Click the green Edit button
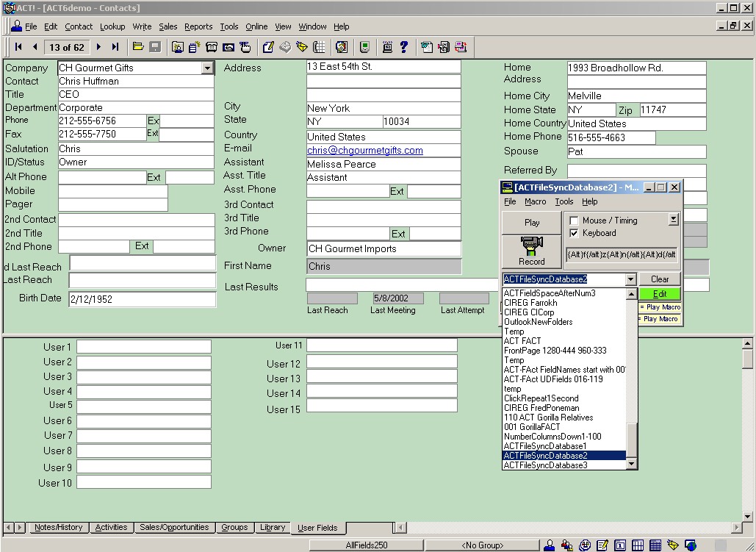This screenshot has width=756, height=552. (660, 294)
